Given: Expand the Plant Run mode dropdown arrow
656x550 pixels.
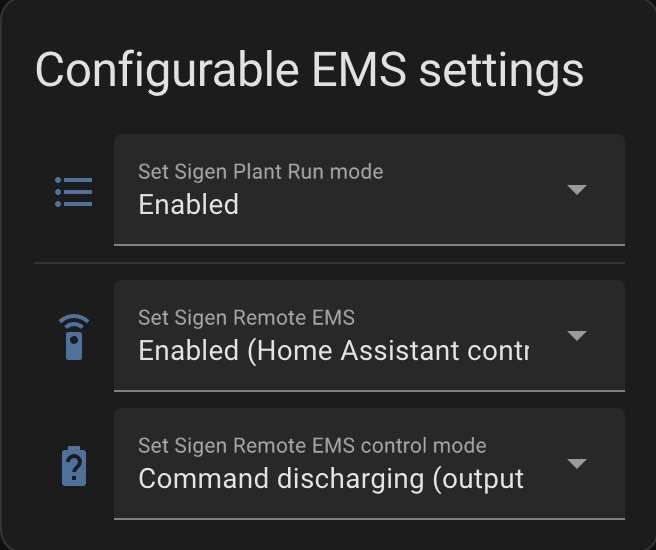Looking at the screenshot, I should coord(577,189).
